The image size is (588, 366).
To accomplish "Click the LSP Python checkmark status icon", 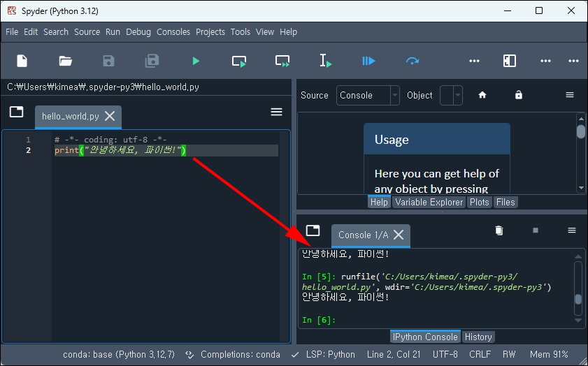I will (295, 354).
